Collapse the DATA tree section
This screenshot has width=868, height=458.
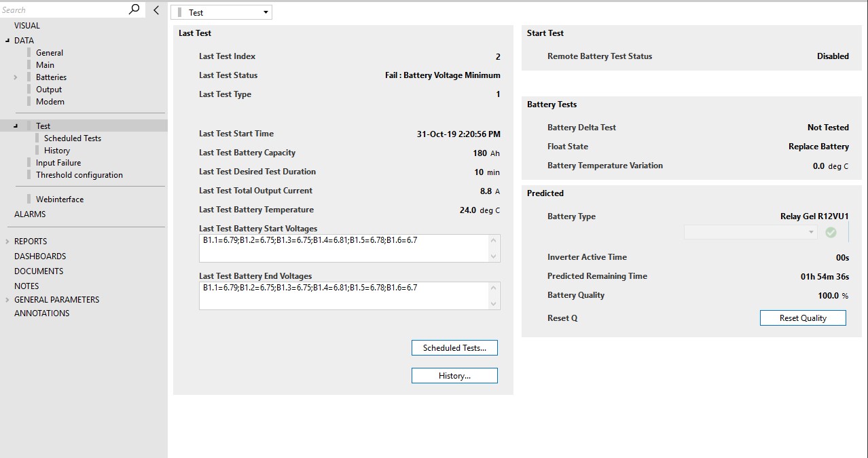click(x=7, y=41)
